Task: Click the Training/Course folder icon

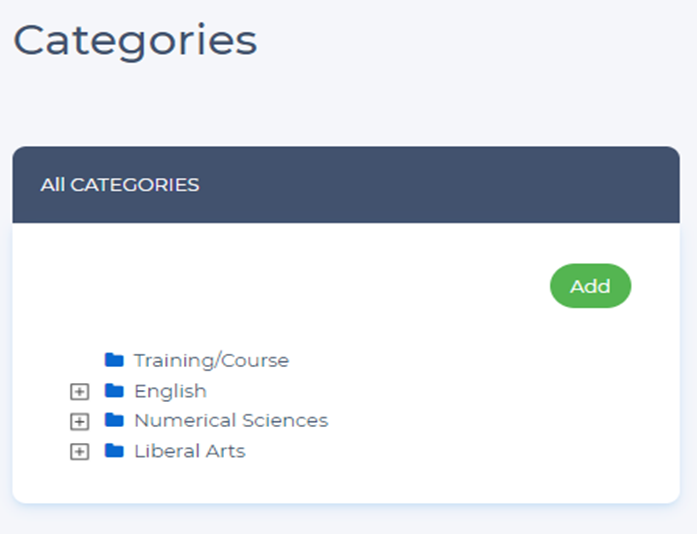Action: point(114,360)
